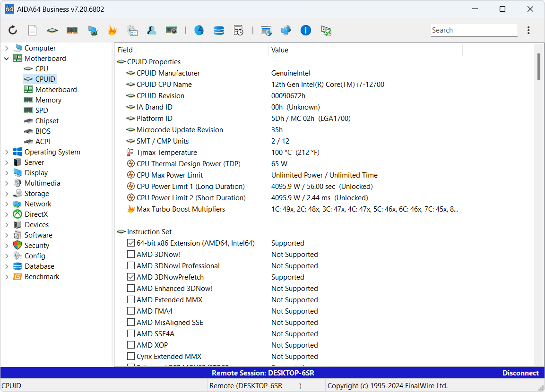The height and width of the screenshot is (392, 545).
Task: Click the Refresh toolbar icon
Action: click(x=13, y=30)
